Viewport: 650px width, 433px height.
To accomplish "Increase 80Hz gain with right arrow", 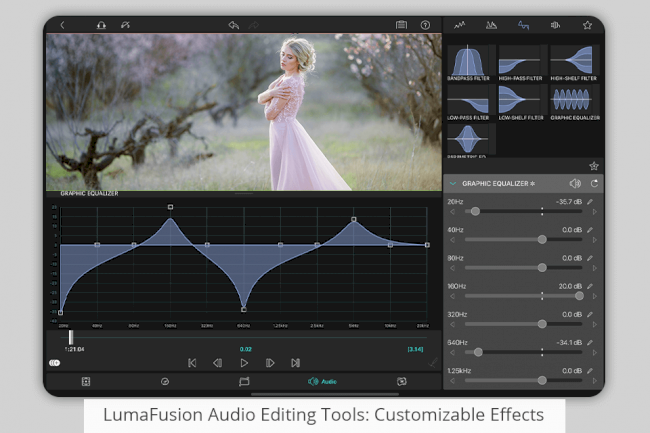I will [x=595, y=268].
